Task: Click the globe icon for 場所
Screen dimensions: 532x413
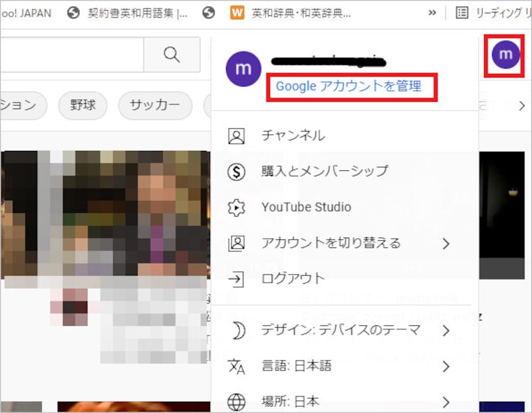Action: click(236, 402)
